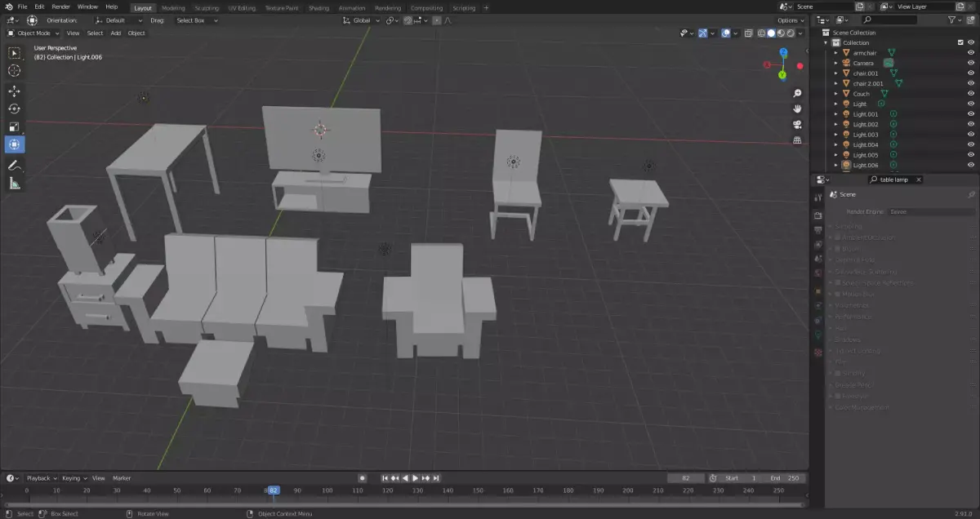Expand the armchair item in the outliner
Viewport: 980px width, 519px height.
coord(835,52)
